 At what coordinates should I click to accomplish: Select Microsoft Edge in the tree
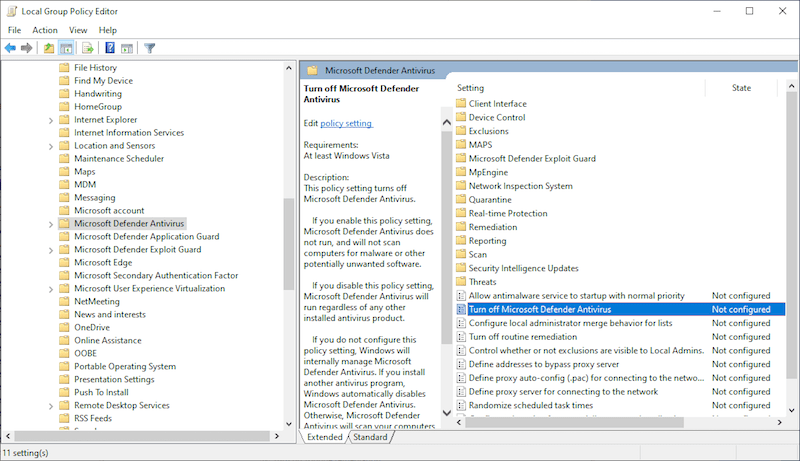pyautogui.click(x=103, y=262)
